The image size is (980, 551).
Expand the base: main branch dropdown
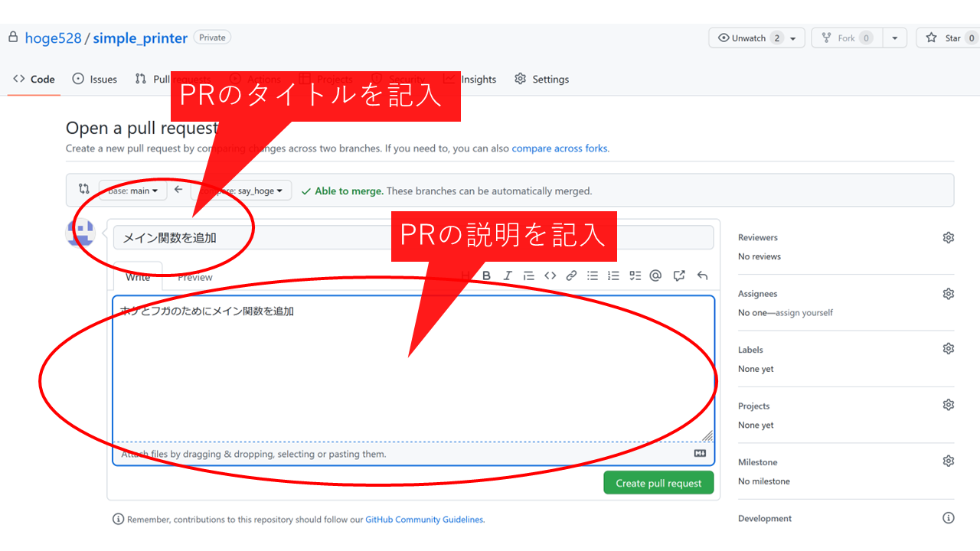pos(132,191)
